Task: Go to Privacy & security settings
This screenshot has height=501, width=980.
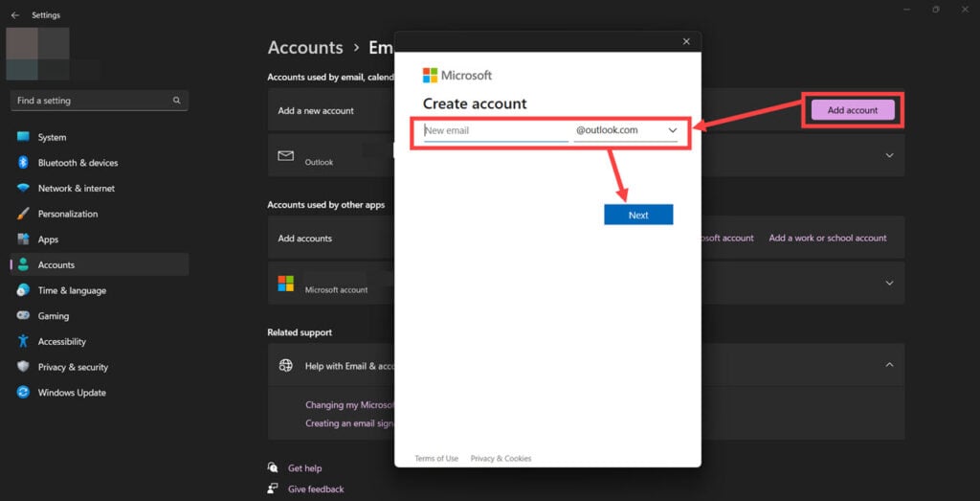Action: point(73,367)
